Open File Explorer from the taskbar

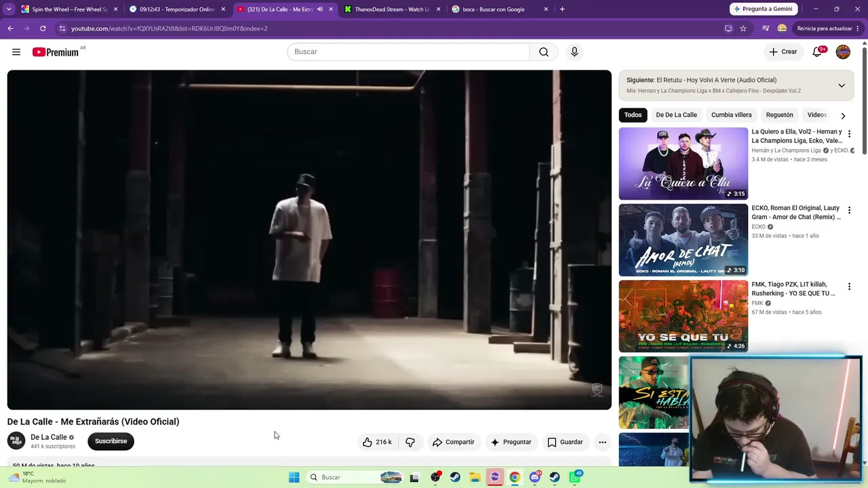(475, 477)
